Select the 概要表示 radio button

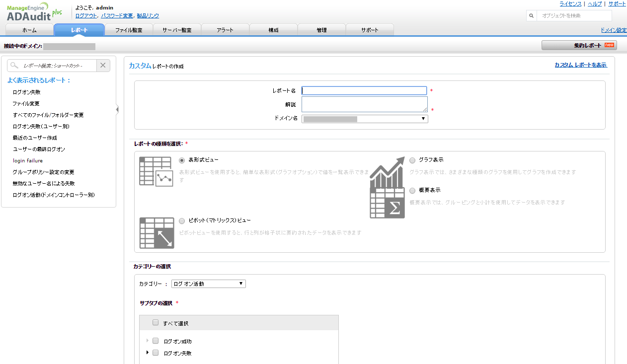tap(412, 190)
